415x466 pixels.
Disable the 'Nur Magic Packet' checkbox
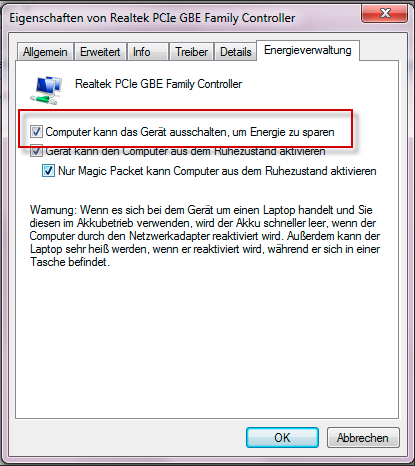pyautogui.click(x=48, y=171)
